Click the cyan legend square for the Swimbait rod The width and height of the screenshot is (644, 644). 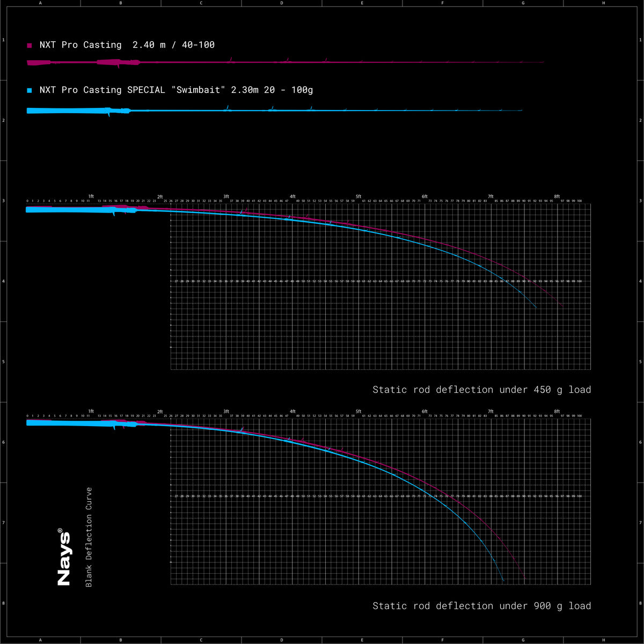30,91
